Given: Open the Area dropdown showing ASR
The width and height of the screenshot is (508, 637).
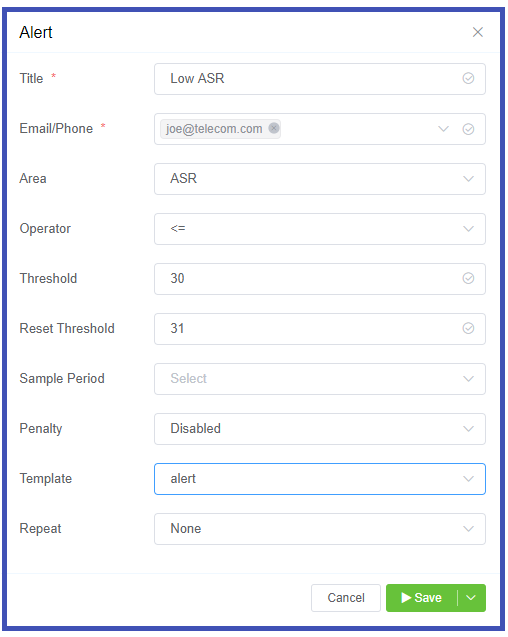Looking at the screenshot, I should (x=320, y=179).
